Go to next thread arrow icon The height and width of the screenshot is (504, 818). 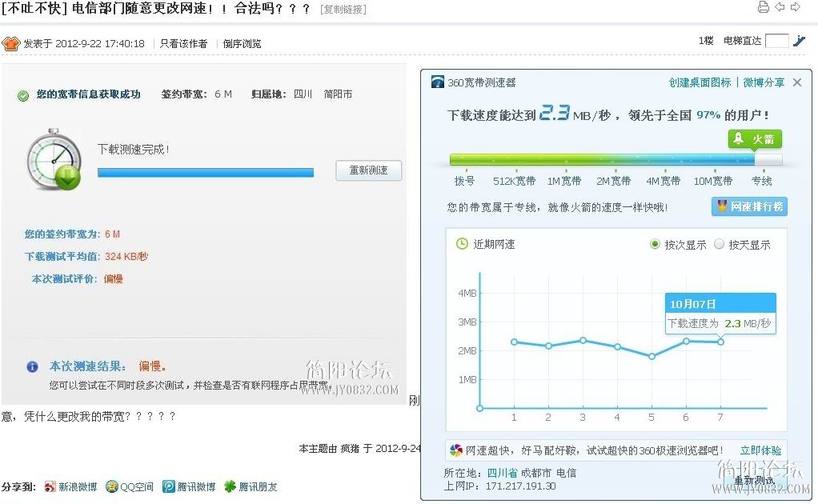[796, 7]
